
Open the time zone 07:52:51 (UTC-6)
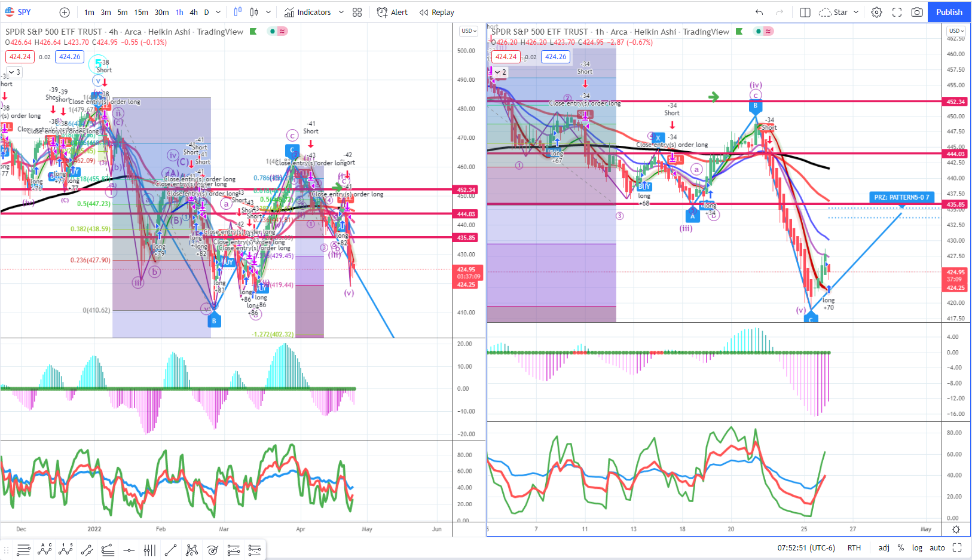(806, 547)
